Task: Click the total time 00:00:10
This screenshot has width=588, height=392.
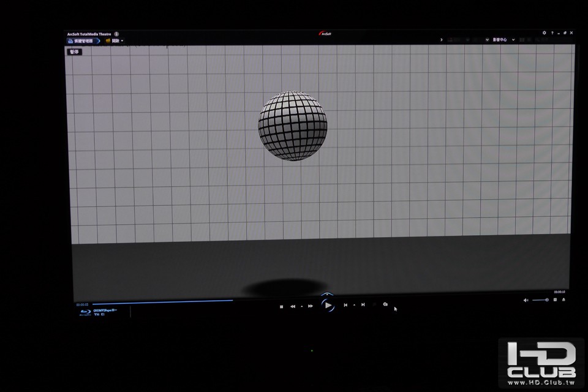Action: click(x=559, y=292)
